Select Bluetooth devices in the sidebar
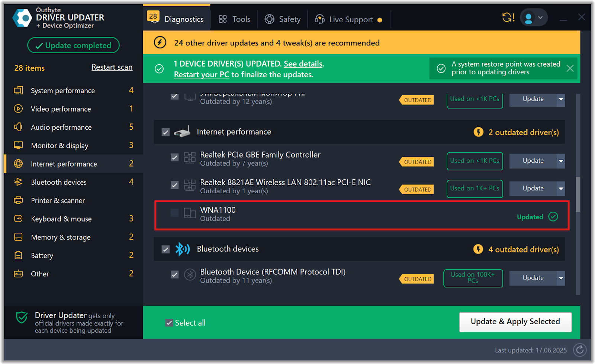The width and height of the screenshot is (595, 364). tap(74, 182)
